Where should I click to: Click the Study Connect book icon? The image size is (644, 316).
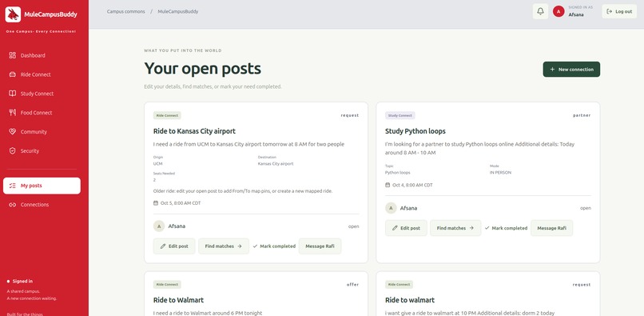point(12,94)
